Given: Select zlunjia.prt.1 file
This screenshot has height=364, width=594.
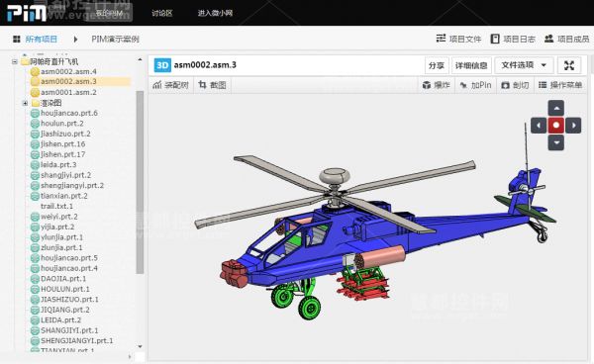Looking at the screenshot, I should tap(61, 247).
